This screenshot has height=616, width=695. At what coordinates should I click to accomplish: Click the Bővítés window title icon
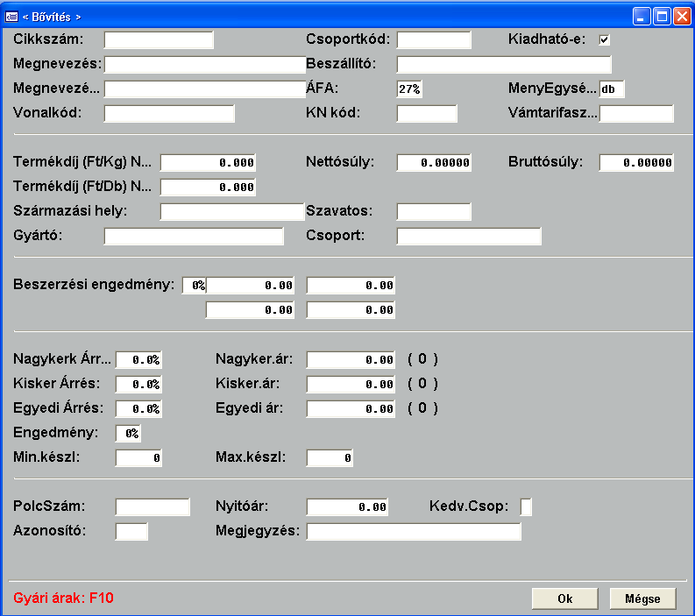tap(11, 17)
